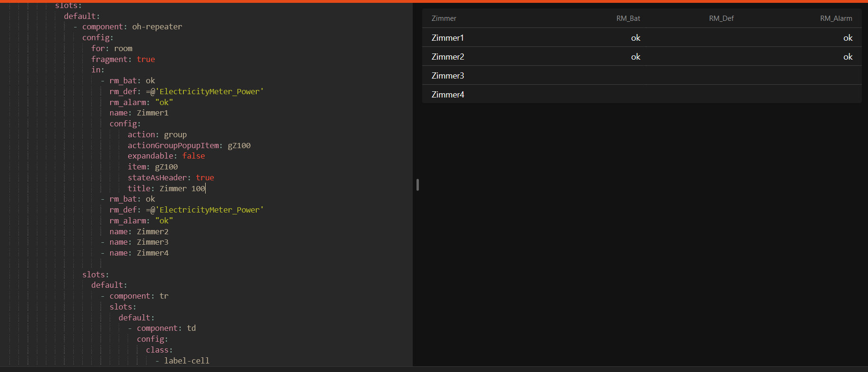The image size is (868, 372).
Task: Click the 'component: td' line in editor
Action: point(166,328)
